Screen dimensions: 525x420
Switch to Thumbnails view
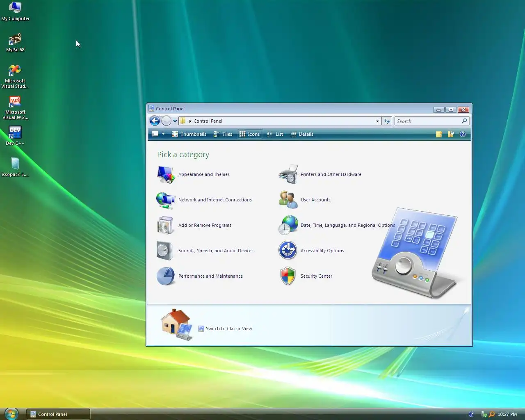pos(189,134)
